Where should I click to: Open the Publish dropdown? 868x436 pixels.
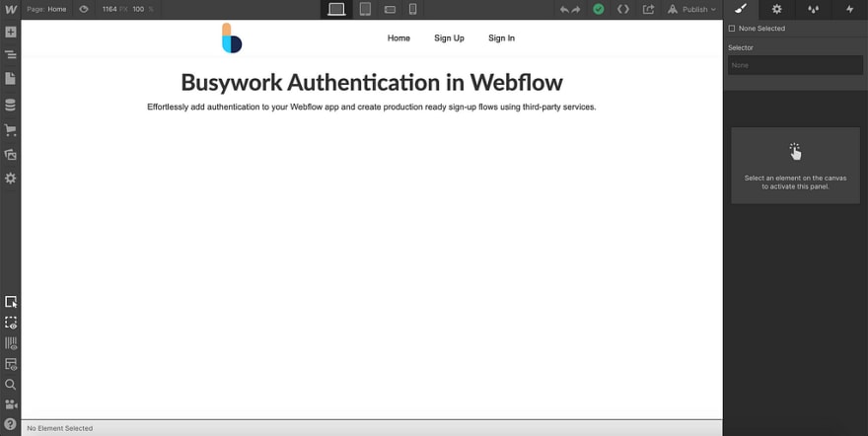691,10
